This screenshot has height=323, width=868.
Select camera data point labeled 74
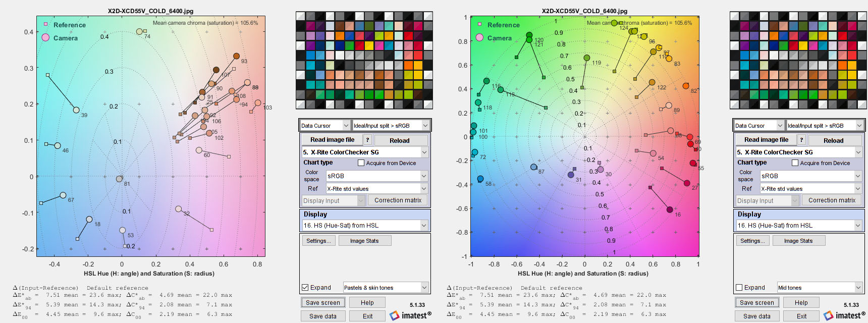point(139,32)
